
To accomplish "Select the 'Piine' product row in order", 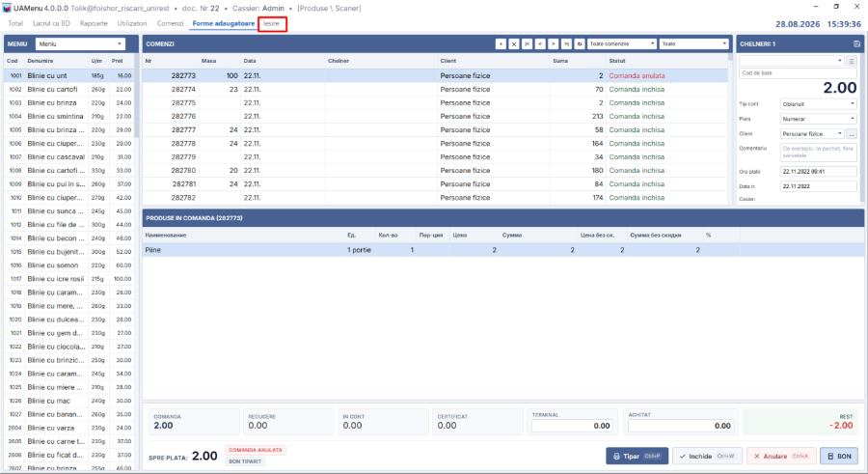I will tap(502, 250).
